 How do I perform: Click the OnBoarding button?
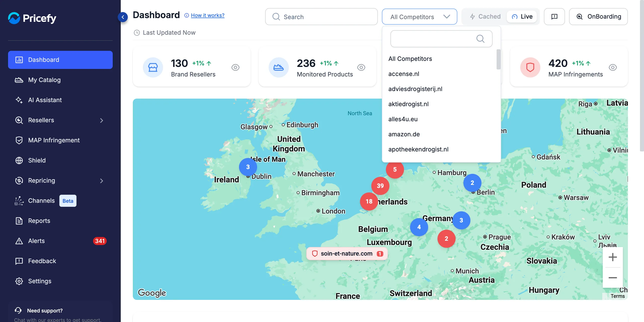tap(598, 17)
